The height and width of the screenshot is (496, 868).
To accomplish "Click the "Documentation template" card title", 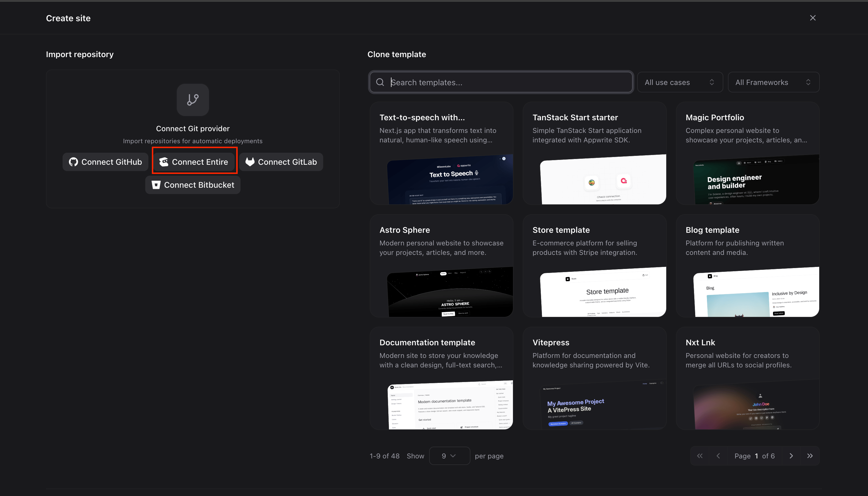I will click(x=427, y=342).
